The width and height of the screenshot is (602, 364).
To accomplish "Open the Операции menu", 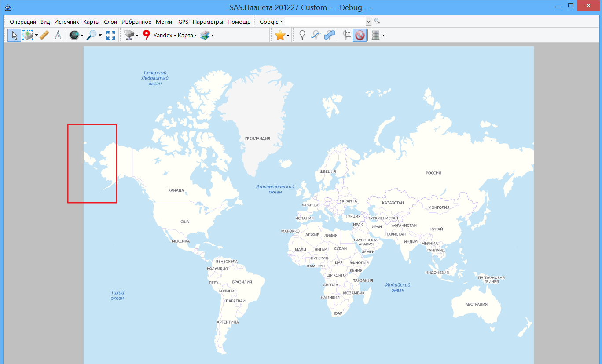I will tap(23, 22).
